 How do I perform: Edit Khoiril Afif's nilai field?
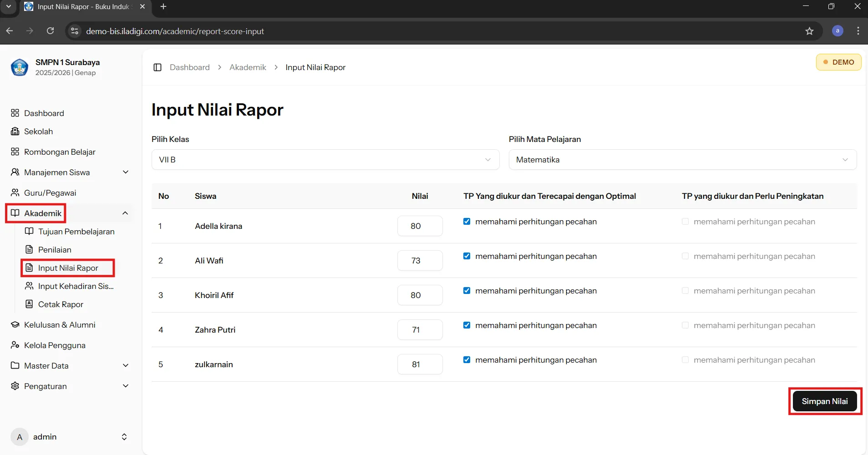click(x=420, y=295)
